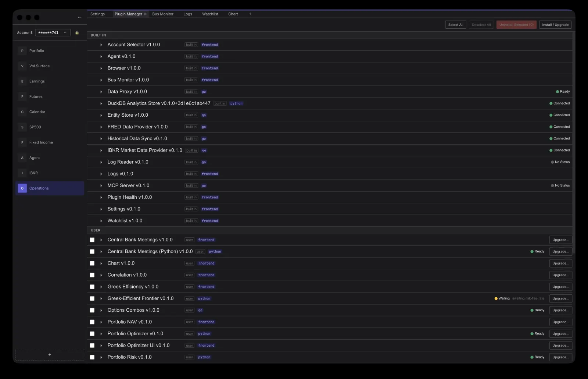Click the account lock icon

77,33
